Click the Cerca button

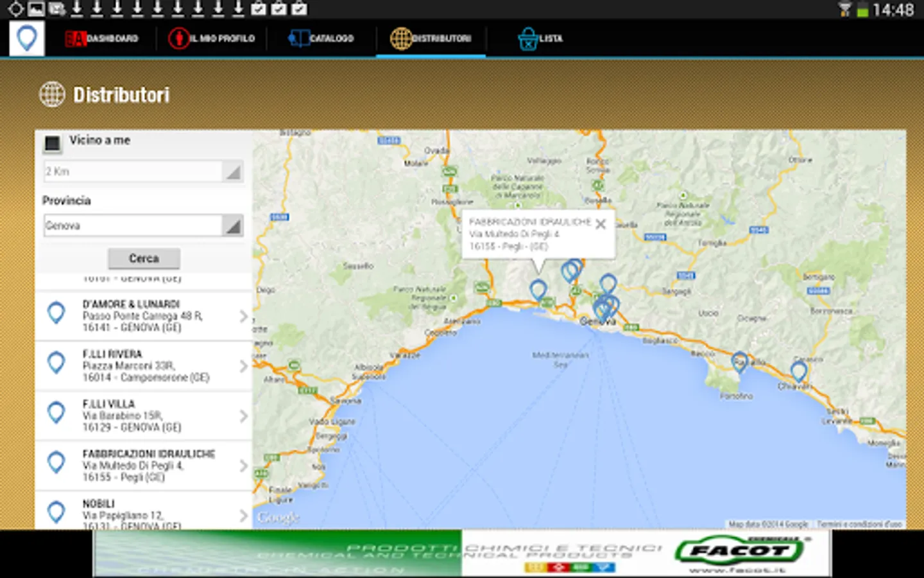pos(144,258)
